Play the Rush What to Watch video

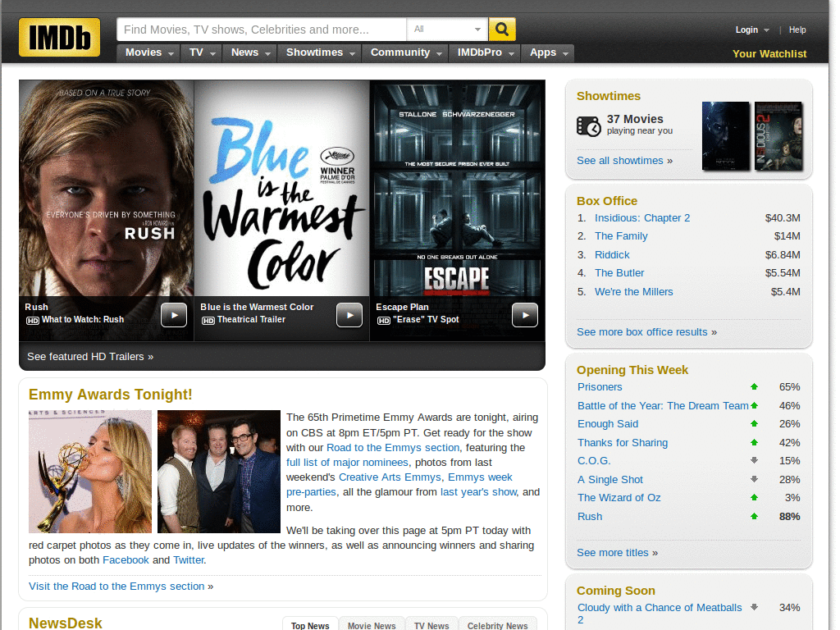coord(174,315)
